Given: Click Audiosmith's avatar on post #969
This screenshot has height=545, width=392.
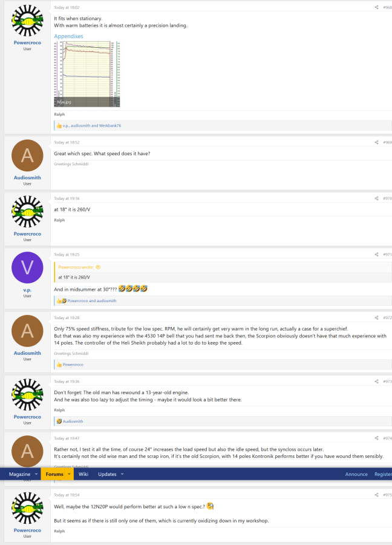Looking at the screenshot, I should point(27,156).
